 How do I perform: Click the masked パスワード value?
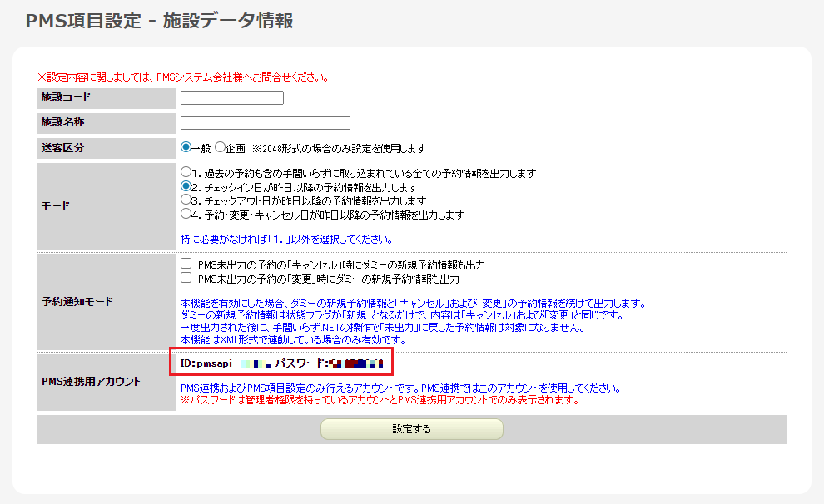355,363
